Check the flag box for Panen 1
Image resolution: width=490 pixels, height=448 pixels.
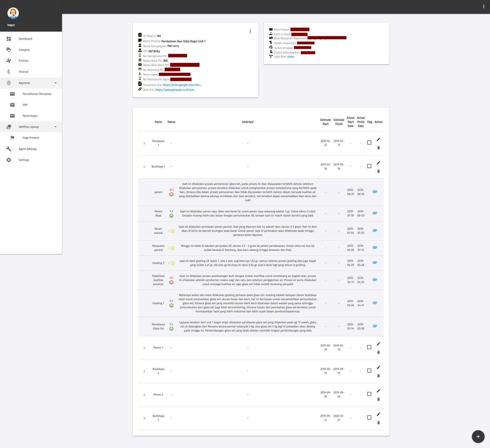coord(369,347)
